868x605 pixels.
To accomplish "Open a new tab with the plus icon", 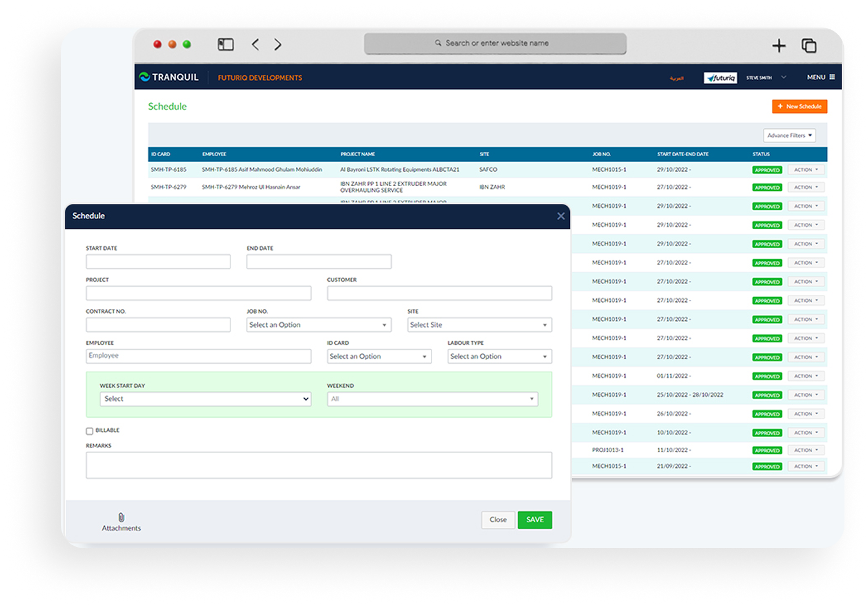I will pyautogui.click(x=778, y=45).
